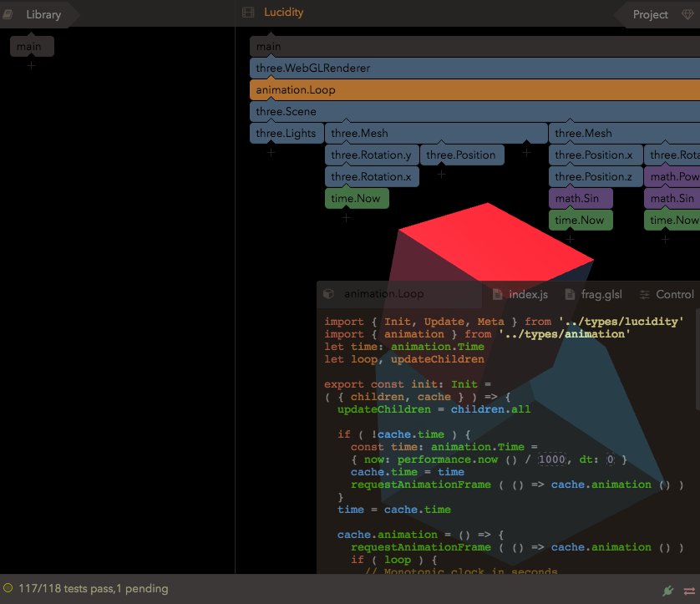700x604 pixels.
Task: Click the yellow test status circle
Action: point(8,588)
